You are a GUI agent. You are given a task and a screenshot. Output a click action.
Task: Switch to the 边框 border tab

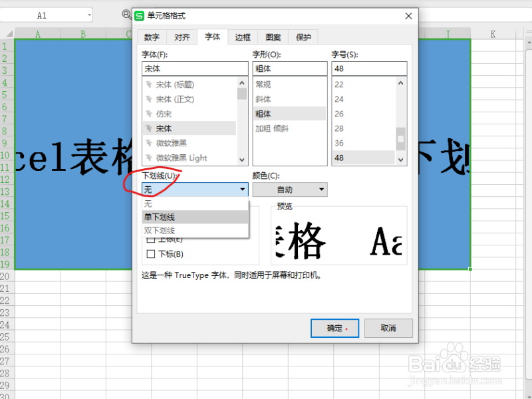point(243,37)
